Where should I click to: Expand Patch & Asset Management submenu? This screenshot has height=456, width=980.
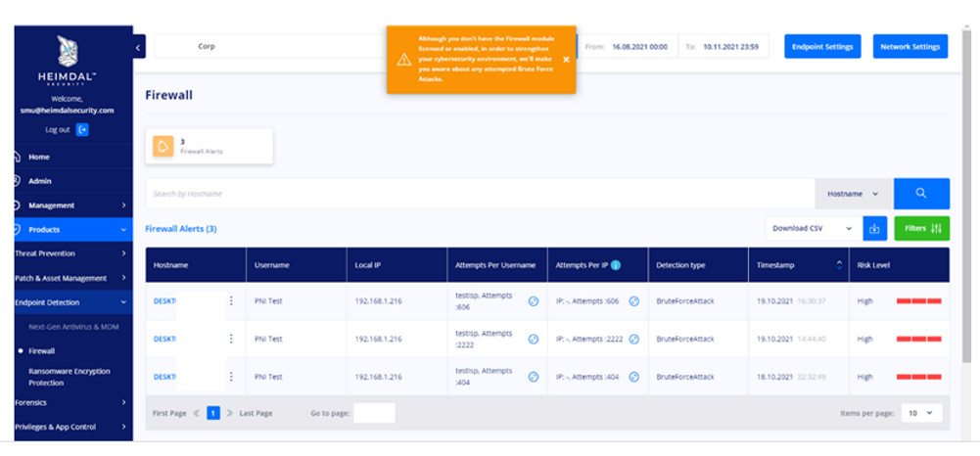point(73,278)
